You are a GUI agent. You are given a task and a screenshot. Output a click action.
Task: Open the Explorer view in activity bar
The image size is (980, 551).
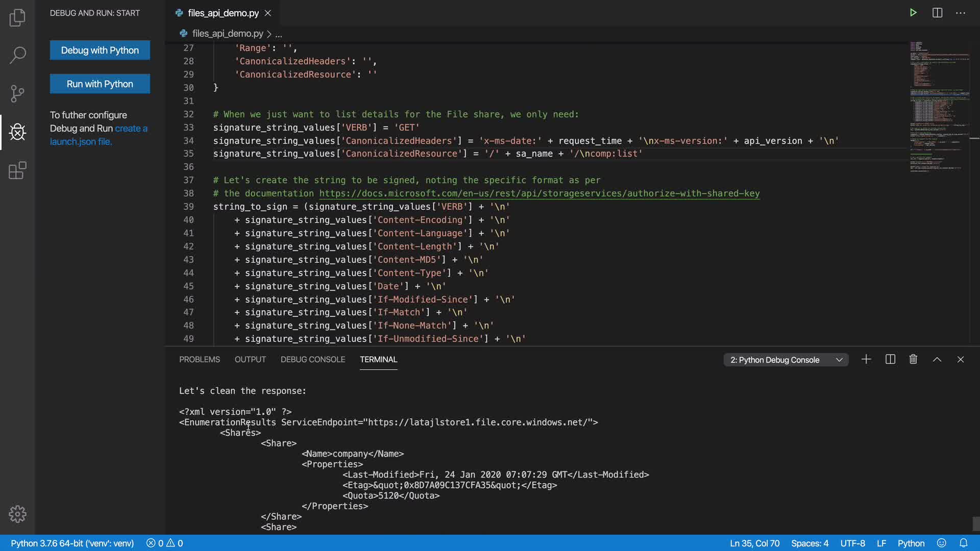(x=17, y=17)
